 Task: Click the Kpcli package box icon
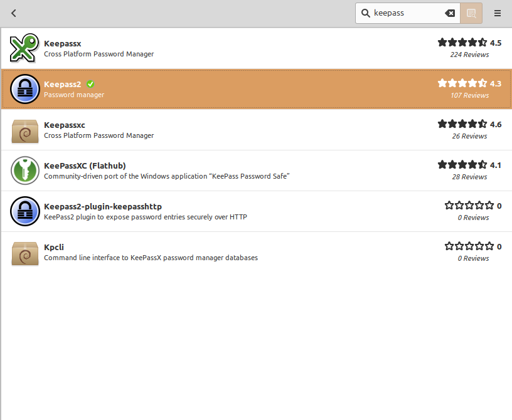[x=25, y=252]
